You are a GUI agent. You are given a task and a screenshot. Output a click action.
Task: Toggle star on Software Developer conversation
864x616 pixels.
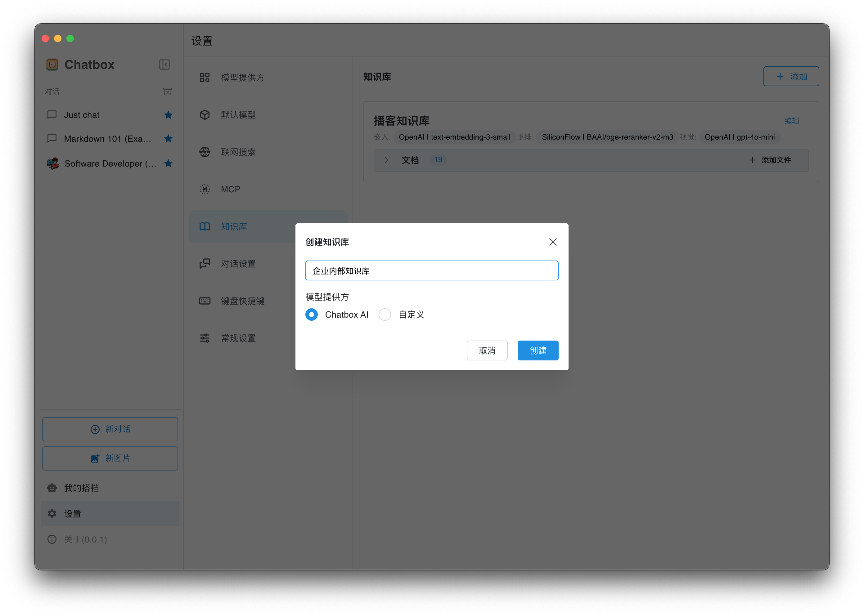click(169, 163)
